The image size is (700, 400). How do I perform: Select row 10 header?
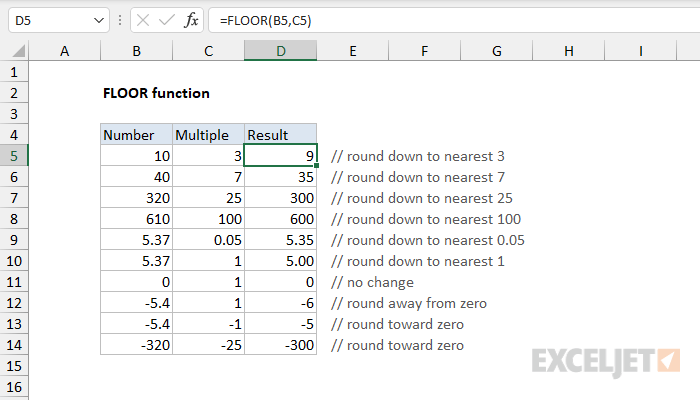pos(14,261)
